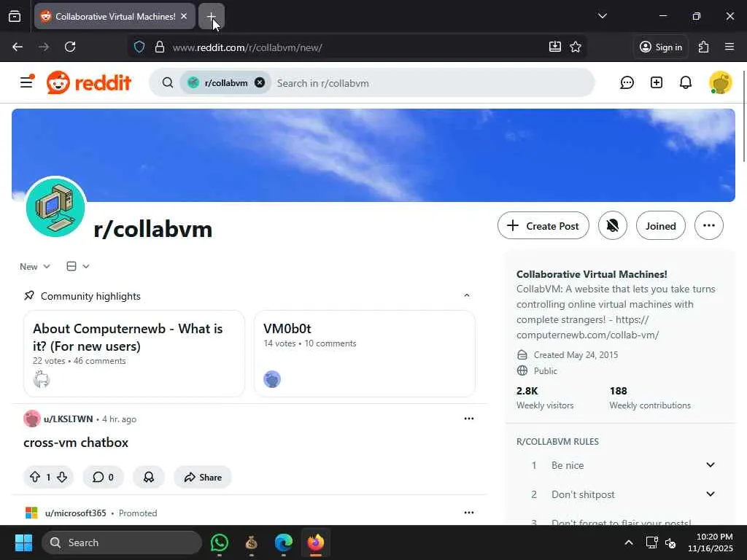The height and width of the screenshot is (560, 747).
Task: Open About Computernewb highlight post
Action: tap(134, 354)
